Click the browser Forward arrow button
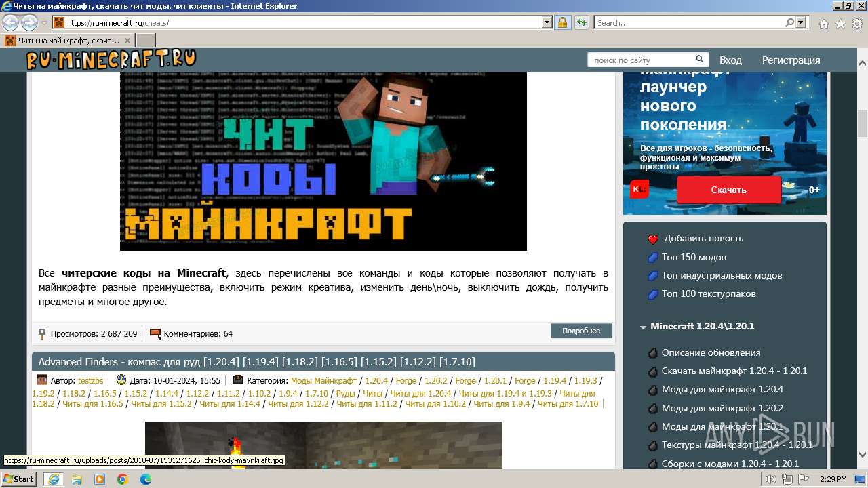The width and height of the screenshot is (868, 488). [29, 22]
